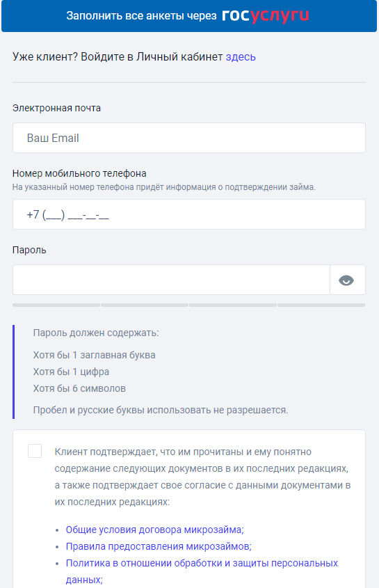
Task: Click 'Хотя бы 1 заглавная буква' requirement
Action: [94, 355]
